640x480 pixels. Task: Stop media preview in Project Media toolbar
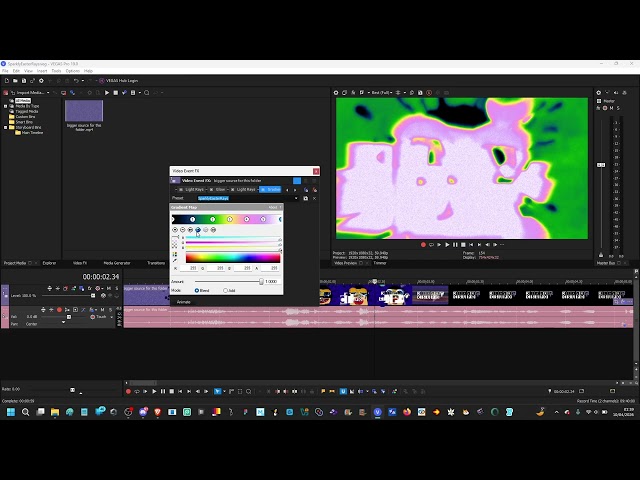(x=116, y=93)
